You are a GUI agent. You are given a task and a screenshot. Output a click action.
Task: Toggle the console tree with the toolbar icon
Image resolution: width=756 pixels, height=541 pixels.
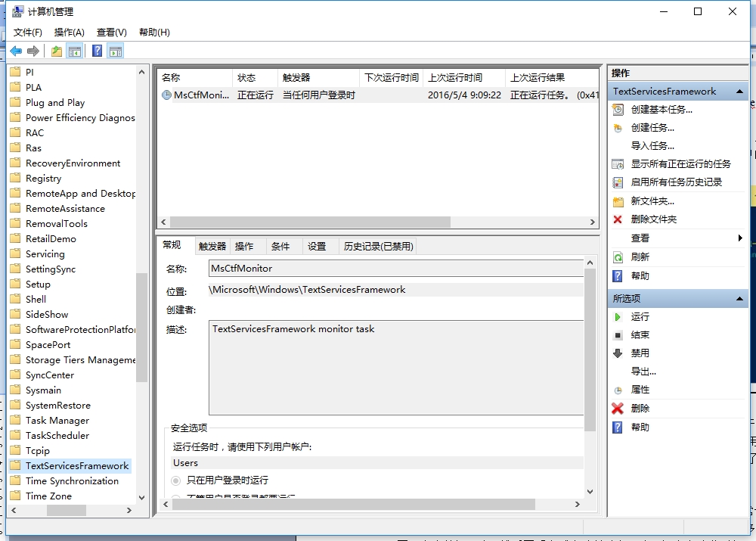pos(76,50)
